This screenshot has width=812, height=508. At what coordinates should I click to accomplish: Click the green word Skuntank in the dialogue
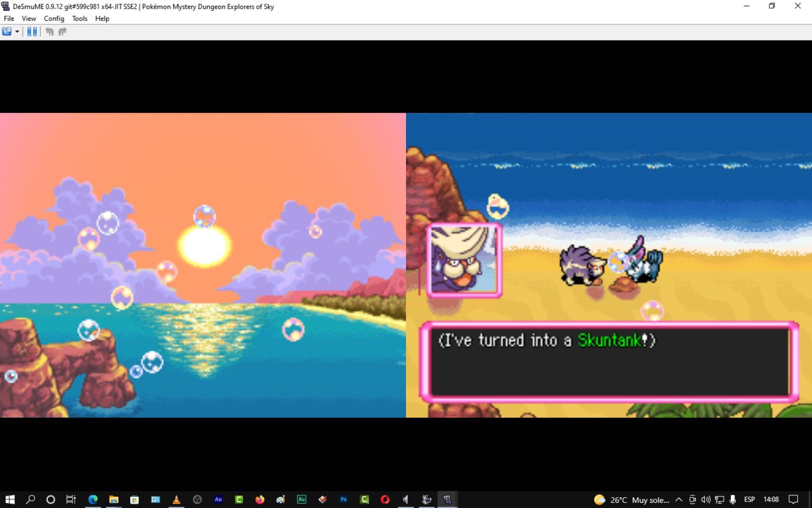pos(609,340)
